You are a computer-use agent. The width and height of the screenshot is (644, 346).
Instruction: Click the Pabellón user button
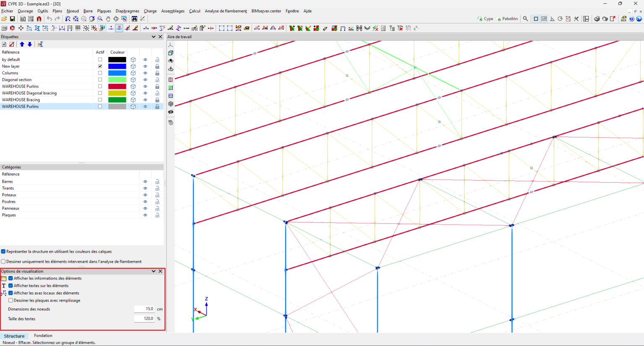click(x=507, y=19)
